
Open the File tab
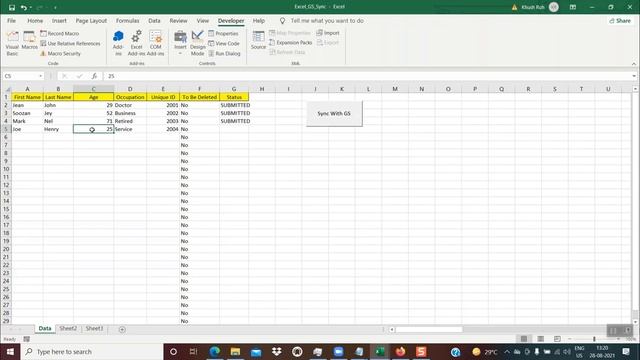[x=11, y=20]
